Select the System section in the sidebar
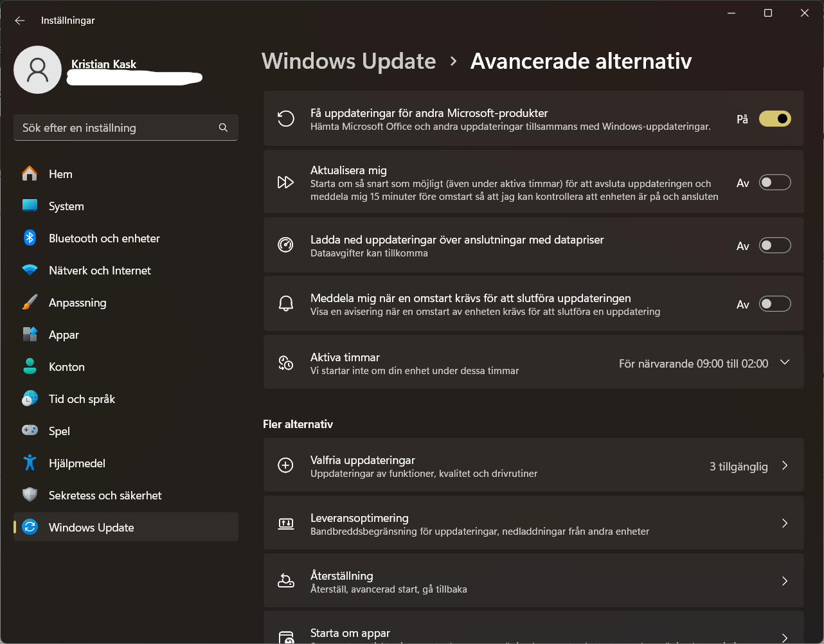The height and width of the screenshot is (644, 824). point(66,206)
